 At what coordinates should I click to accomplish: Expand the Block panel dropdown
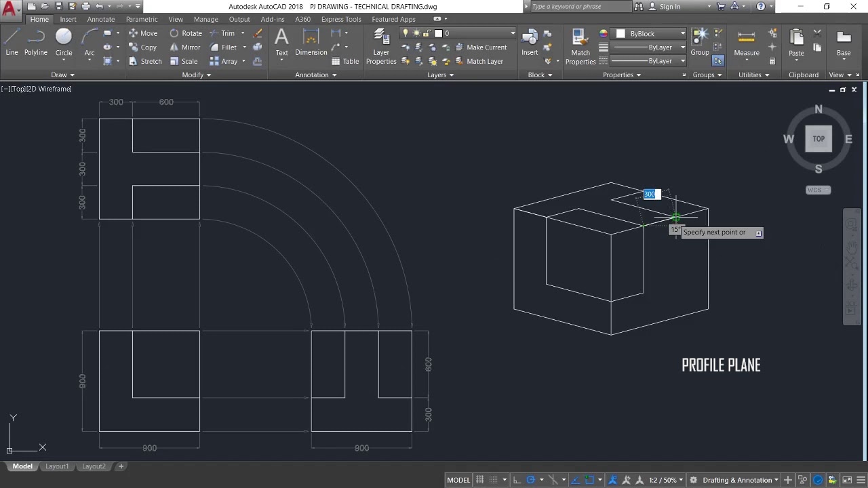coord(540,75)
